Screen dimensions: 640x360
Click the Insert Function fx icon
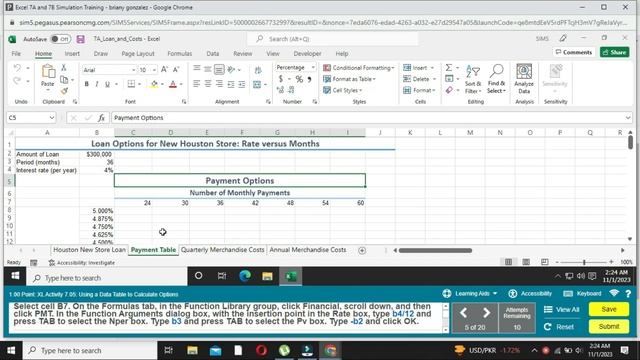click(101, 118)
